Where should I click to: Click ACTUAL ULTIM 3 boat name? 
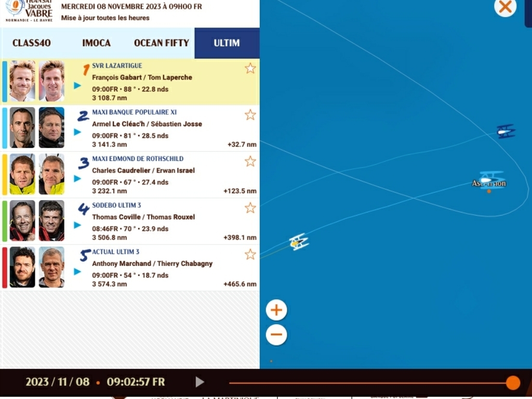[x=116, y=251]
